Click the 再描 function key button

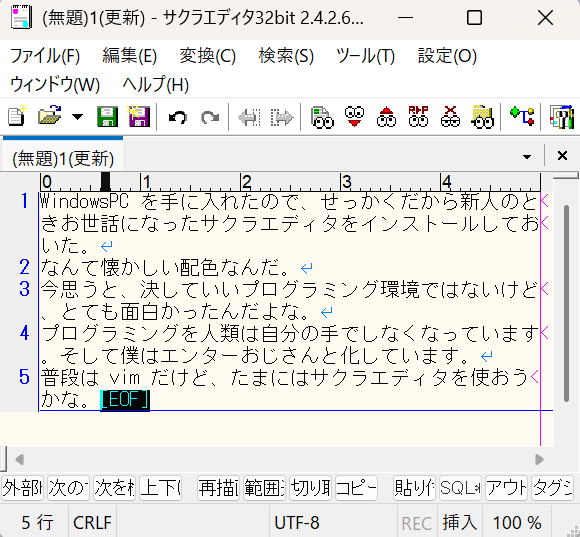tap(218, 488)
